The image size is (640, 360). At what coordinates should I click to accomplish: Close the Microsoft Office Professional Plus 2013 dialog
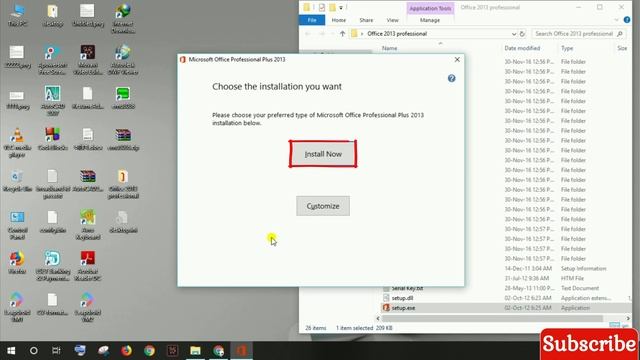pos(457,60)
